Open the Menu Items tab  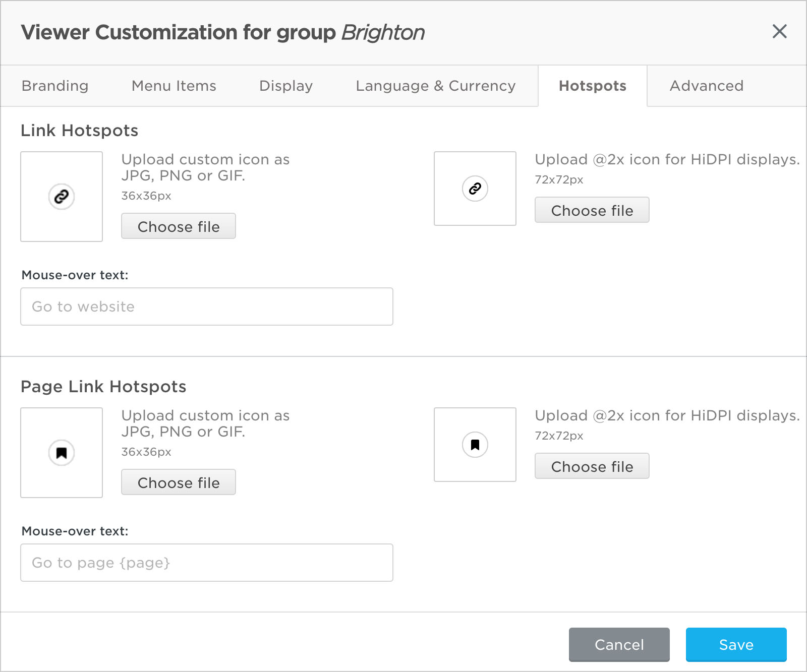174,86
